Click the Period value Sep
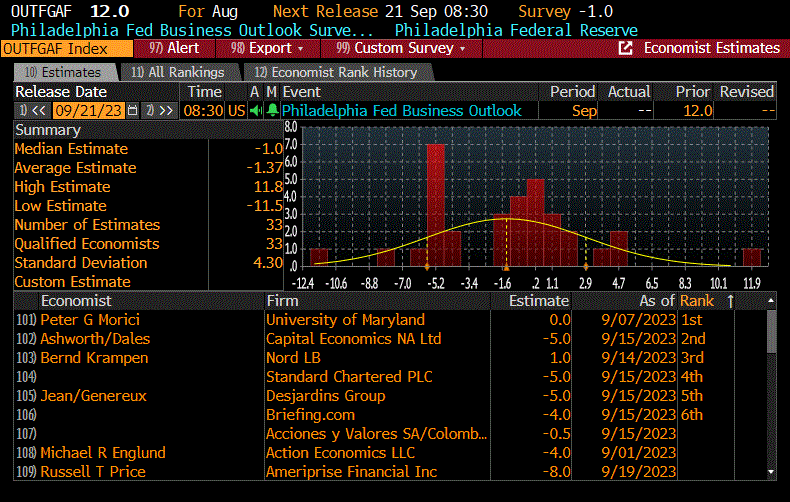The width and height of the screenshot is (790, 502). (584, 111)
